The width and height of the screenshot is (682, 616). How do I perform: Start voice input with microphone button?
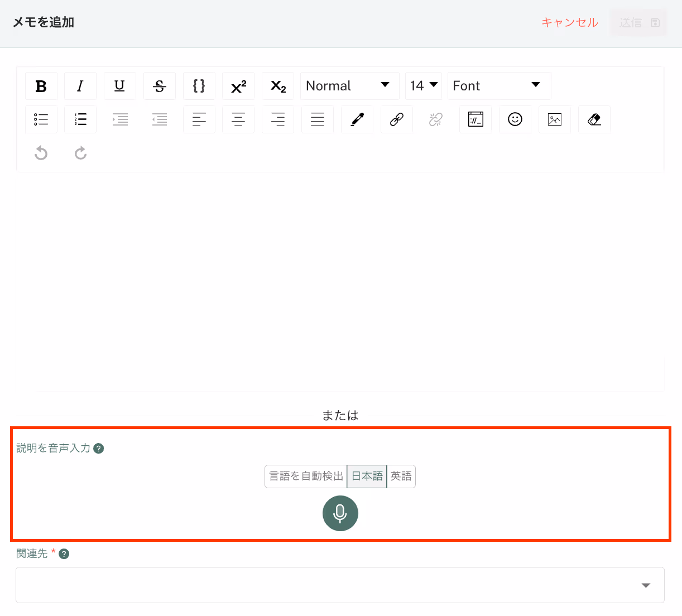click(x=340, y=513)
